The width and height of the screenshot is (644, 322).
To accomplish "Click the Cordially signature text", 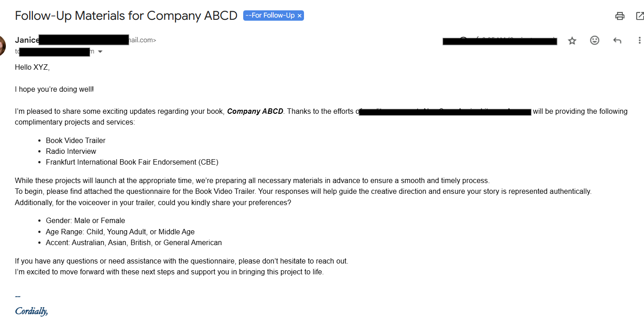I will tap(31, 311).
